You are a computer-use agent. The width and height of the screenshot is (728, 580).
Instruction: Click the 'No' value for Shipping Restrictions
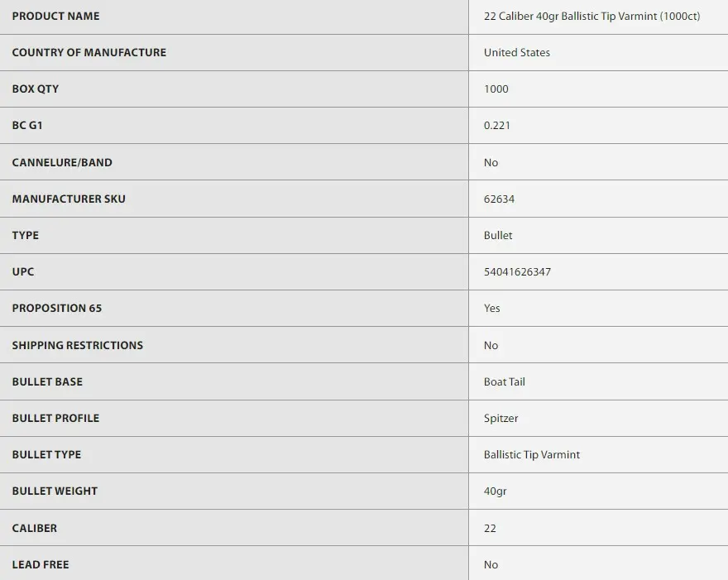491,346
